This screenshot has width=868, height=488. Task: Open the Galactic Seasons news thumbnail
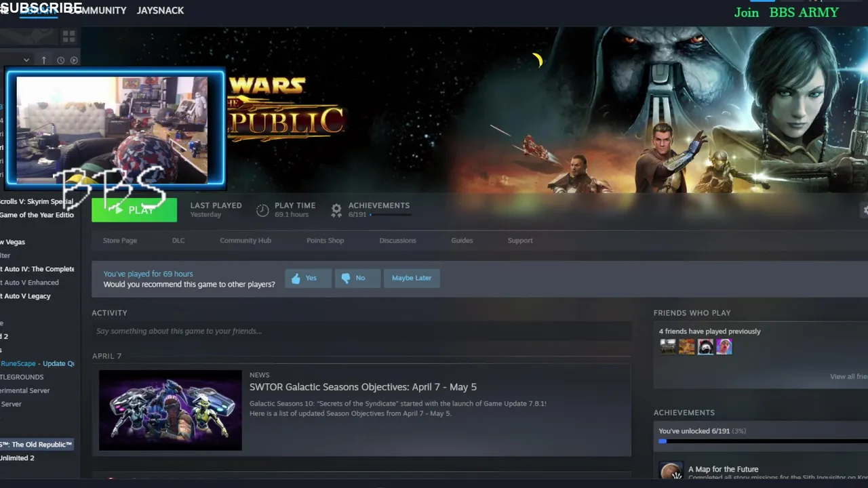[x=170, y=410]
